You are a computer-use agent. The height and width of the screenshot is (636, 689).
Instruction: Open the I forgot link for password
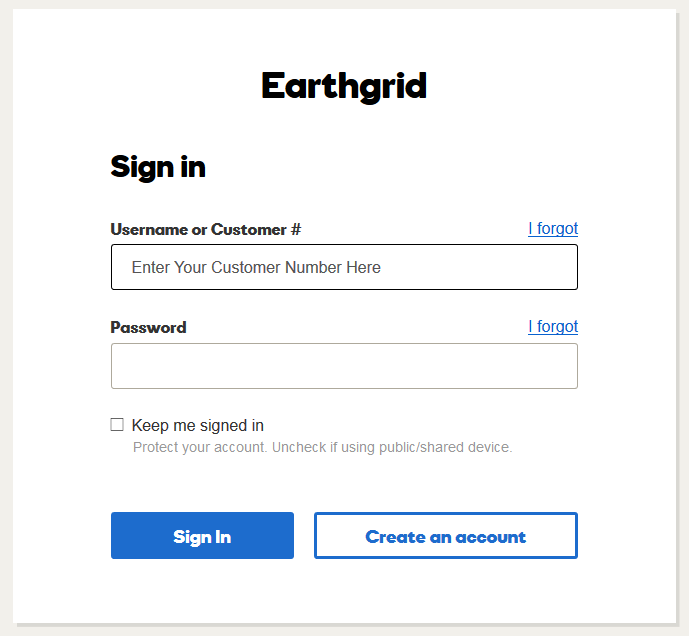(552, 327)
